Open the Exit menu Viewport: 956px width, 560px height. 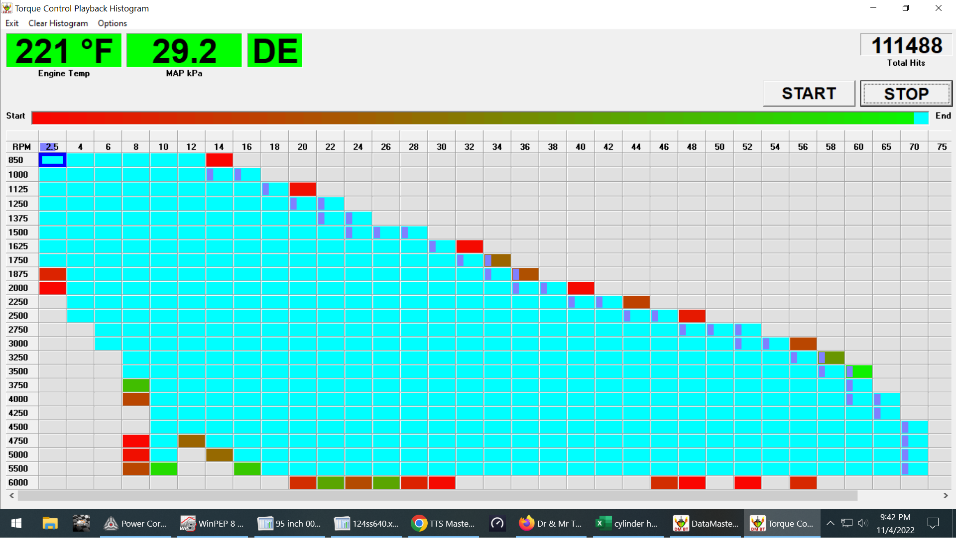12,23
